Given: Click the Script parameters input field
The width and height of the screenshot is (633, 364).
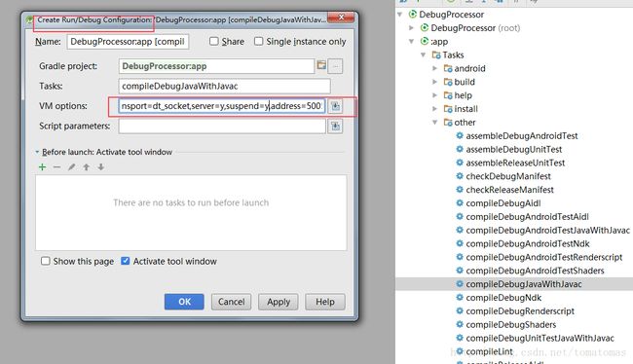Looking at the screenshot, I should [222, 127].
